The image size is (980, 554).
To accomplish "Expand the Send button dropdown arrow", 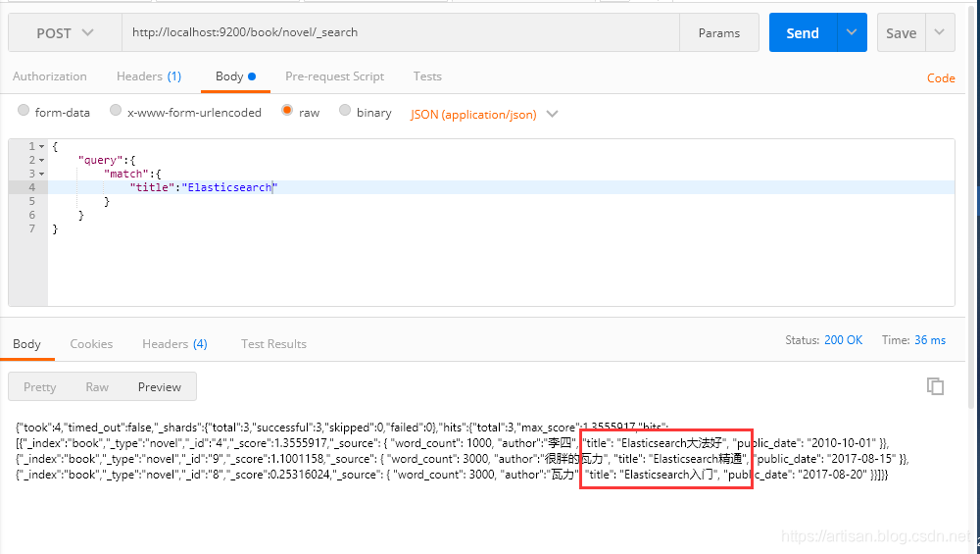I will pyautogui.click(x=851, y=33).
